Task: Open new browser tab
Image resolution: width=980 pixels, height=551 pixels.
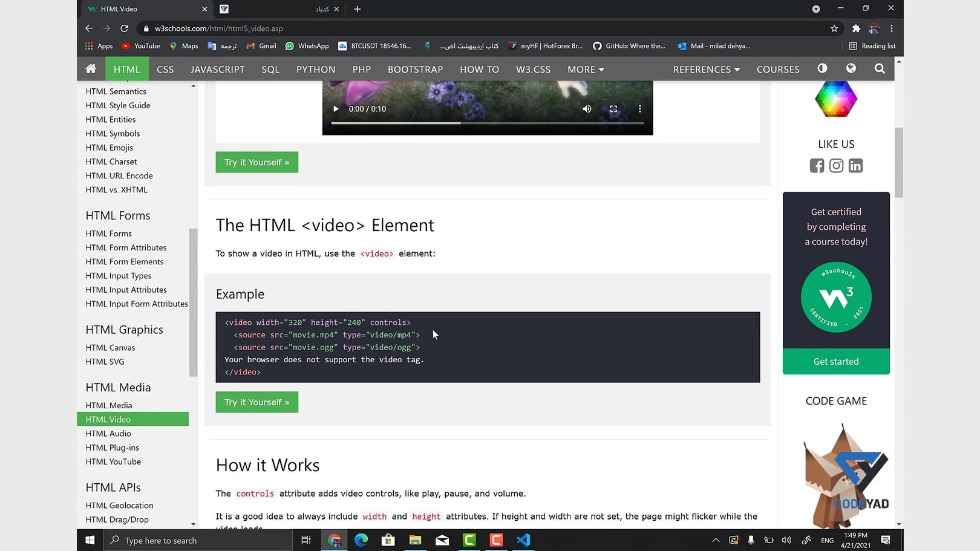Action: 357,9
